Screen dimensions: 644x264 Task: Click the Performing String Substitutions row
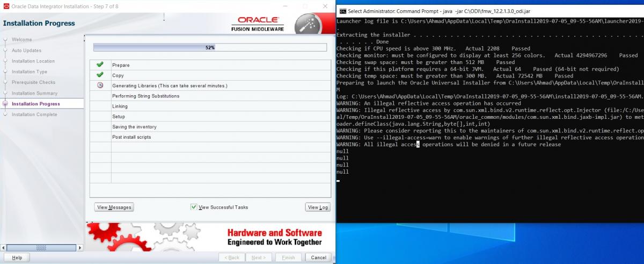point(210,96)
